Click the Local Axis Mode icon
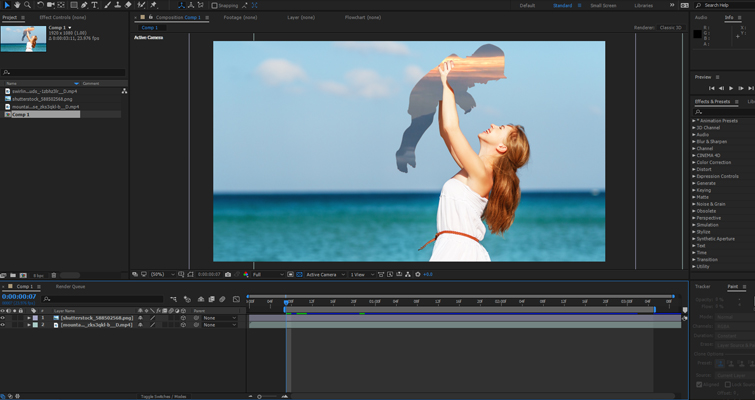 click(x=182, y=5)
